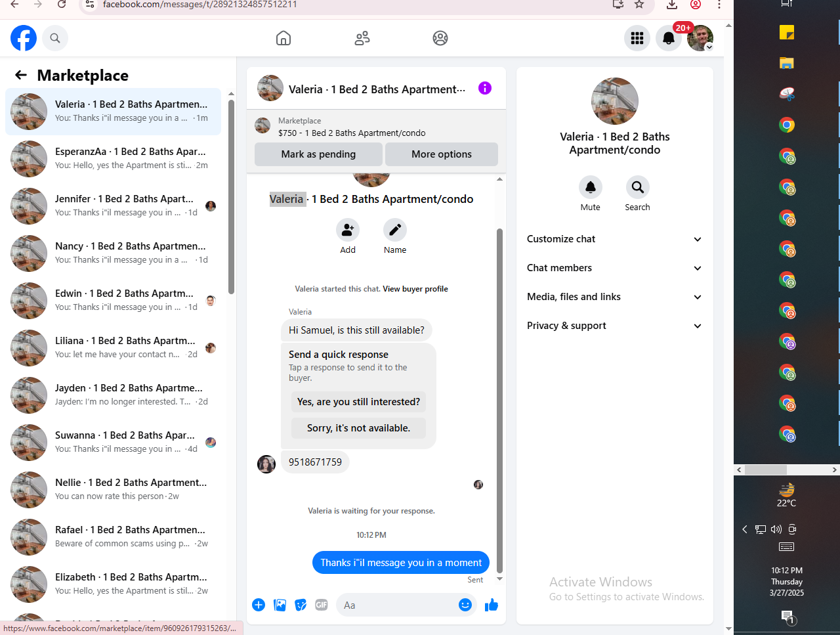Screen dimensions: 840x635
Task: Open Nellie conversation
Action: coord(113,490)
